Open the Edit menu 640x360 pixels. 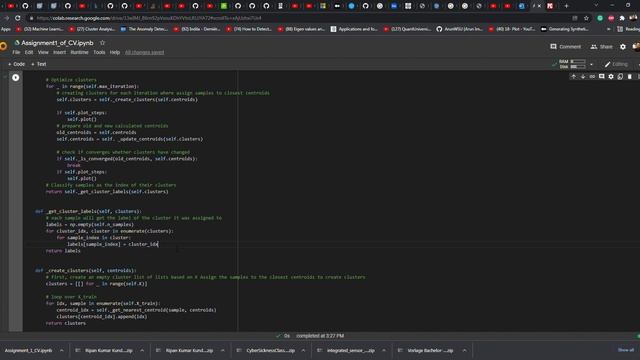tap(29, 52)
